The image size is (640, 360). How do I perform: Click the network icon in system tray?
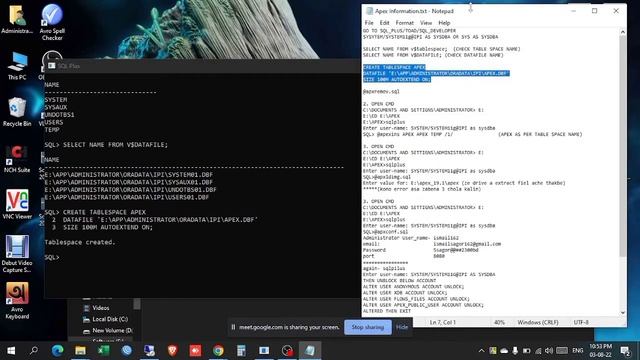pos(538,351)
